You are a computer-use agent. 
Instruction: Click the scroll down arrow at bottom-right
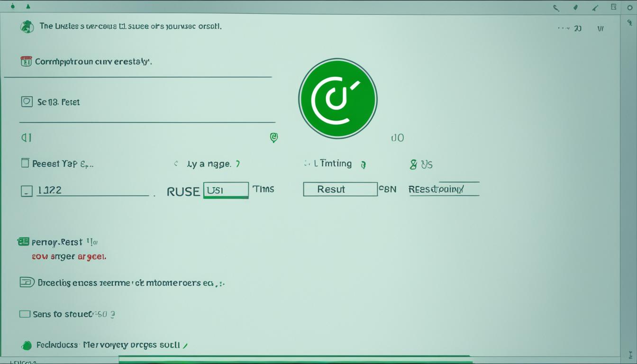pyautogui.click(x=630, y=355)
